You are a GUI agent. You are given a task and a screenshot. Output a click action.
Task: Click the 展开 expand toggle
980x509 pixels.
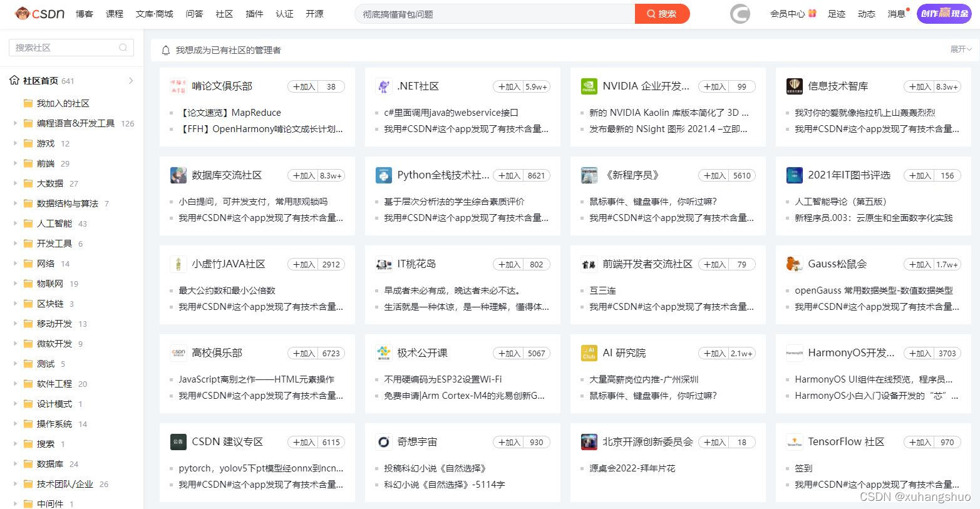961,49
